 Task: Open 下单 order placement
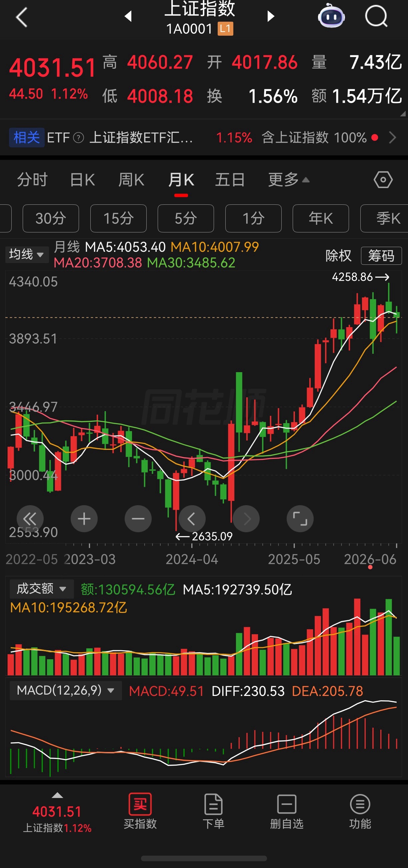(214, 811)
